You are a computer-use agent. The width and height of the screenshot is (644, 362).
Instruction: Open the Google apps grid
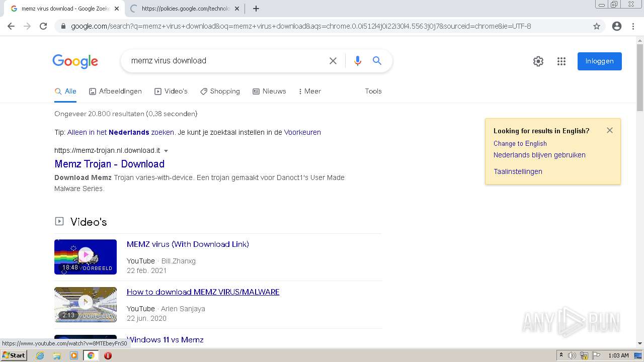click(x=561, y=61)
